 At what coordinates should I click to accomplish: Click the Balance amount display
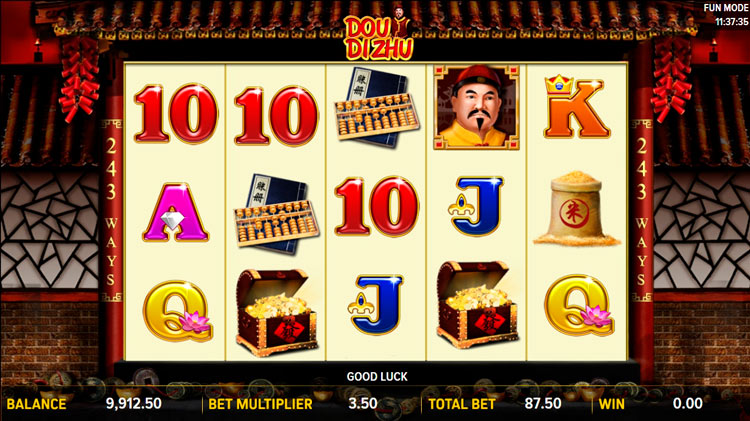tap(133, 404)
